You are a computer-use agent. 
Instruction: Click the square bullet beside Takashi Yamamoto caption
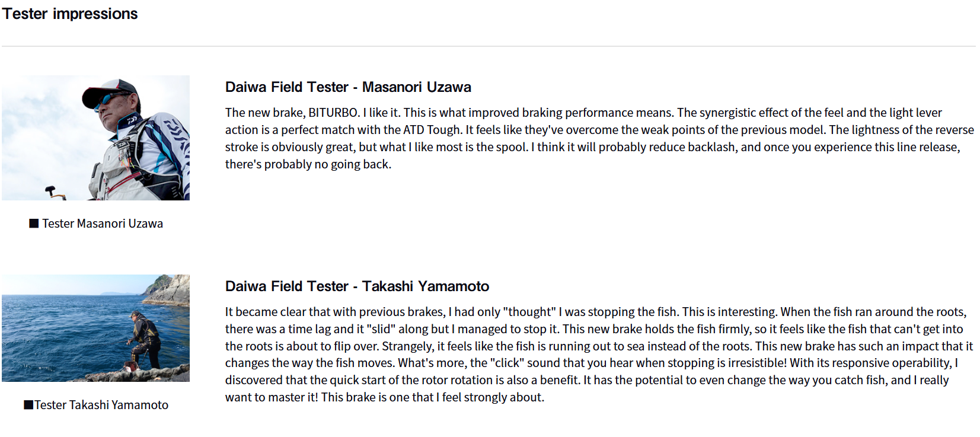point(28,405)
